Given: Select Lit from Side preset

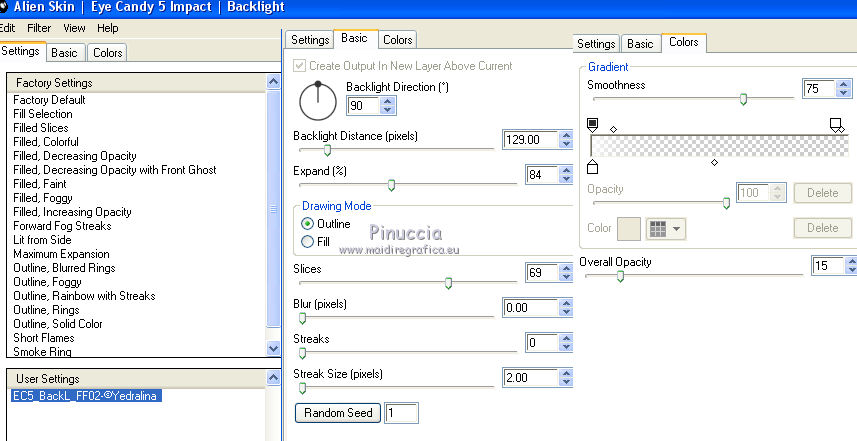Looking at the screenshot, I should pos(42,240).
